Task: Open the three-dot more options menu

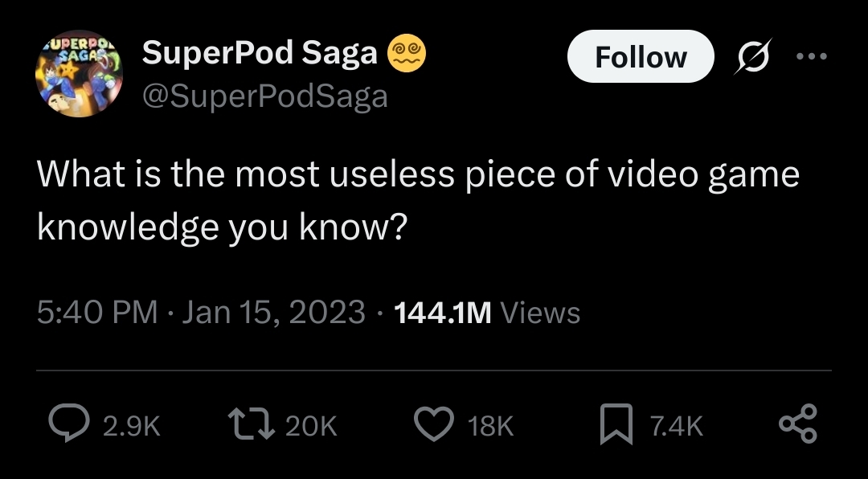Action: coord(811,56)
